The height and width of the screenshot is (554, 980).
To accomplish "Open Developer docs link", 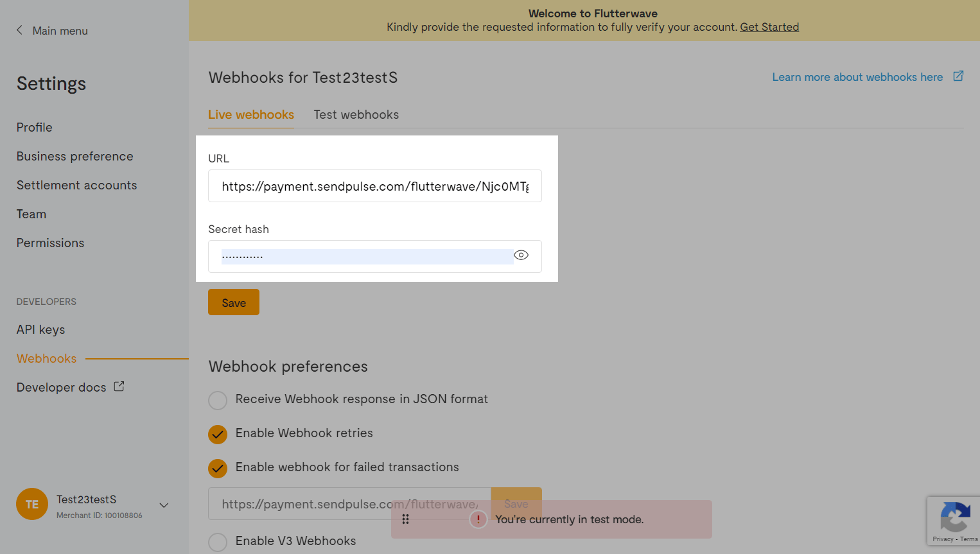I will click(x=62, y=387).
